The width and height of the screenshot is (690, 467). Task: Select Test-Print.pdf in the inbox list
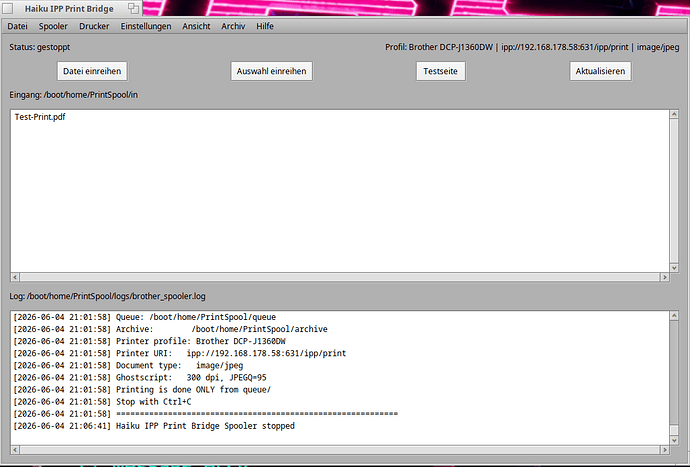340,117
